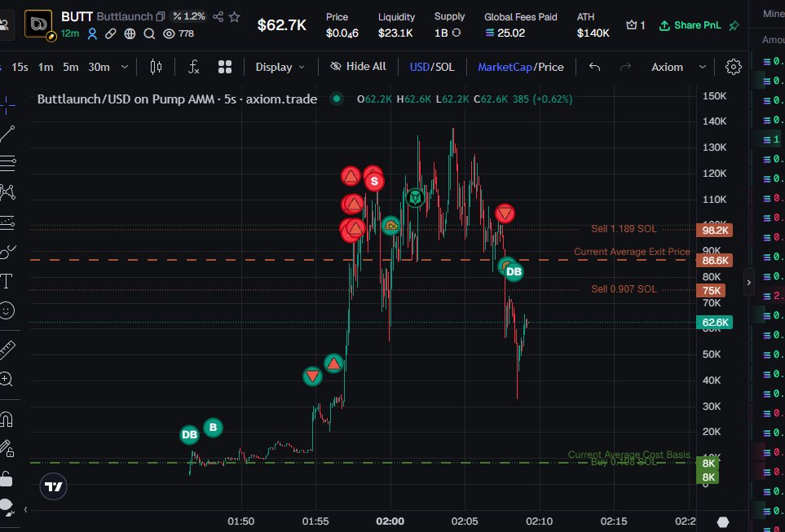Click the Sell 0.907 SOL line label
Screen dimensions: 785x532
point(624,288)
